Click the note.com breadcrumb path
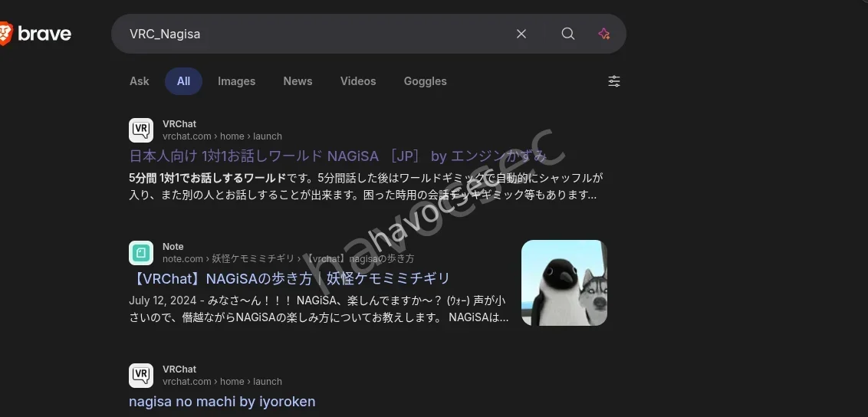868x417 pixels. pyautogui.click(x=288, y=259)
